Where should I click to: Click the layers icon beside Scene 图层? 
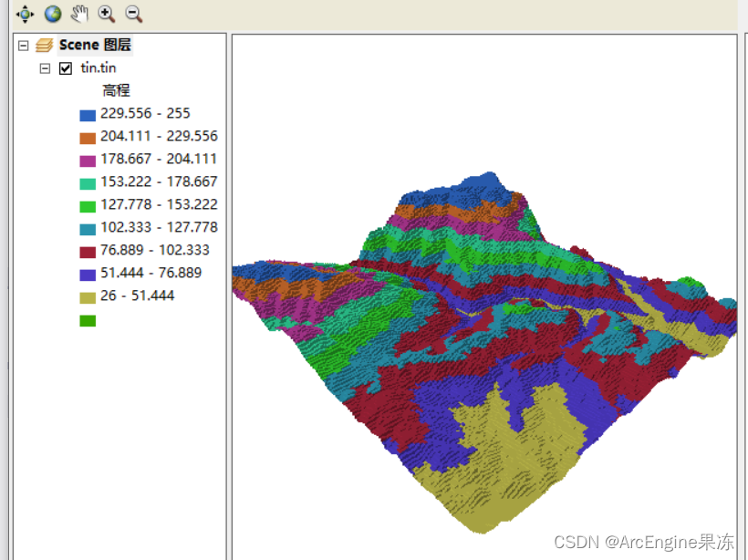click(44, 44)
